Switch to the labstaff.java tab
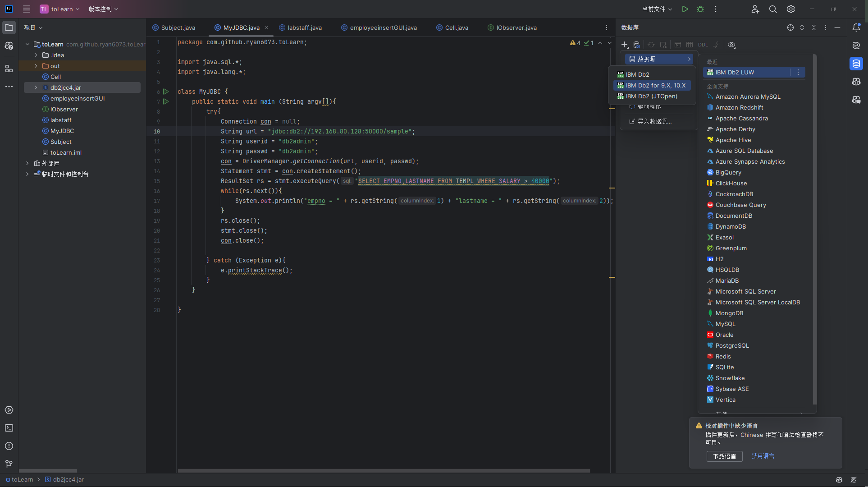 (x=301, y=28)
